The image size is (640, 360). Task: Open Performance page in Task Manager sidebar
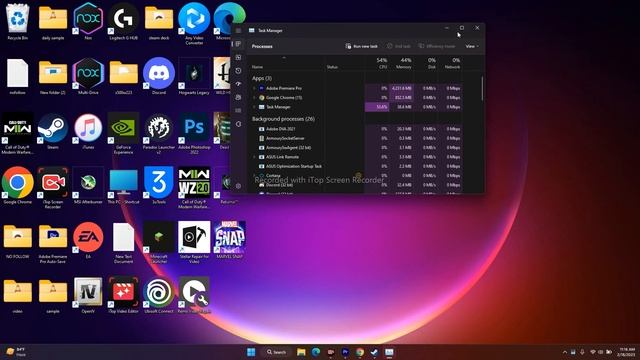[238, 58]
